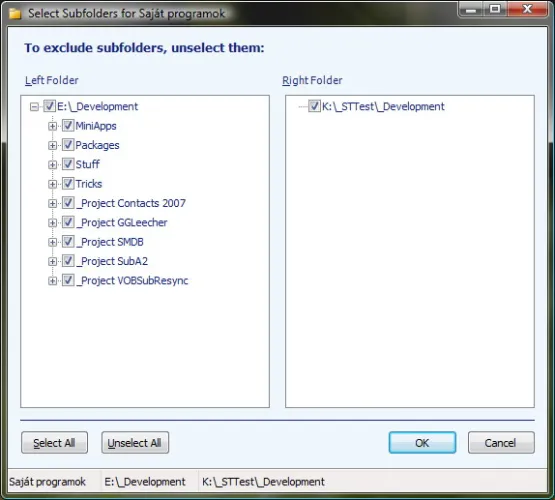Image resolution: width=555 pixels, height=500 pixels.
Task: Click the Select All button
Action: click(55, 443)
